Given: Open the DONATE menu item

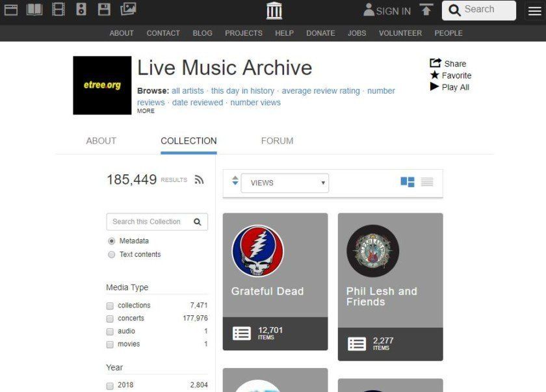Looking at the screenshot, I should click(x=320, y=33).
